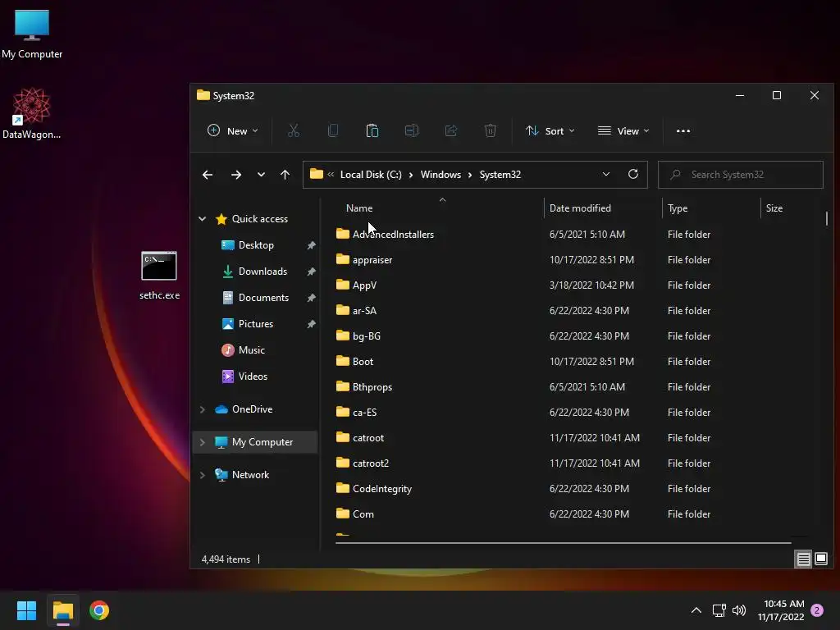This screenshot has height=630, width=840.
Task: Click the Rename icon in toolbar
Action: pos(412,130)
